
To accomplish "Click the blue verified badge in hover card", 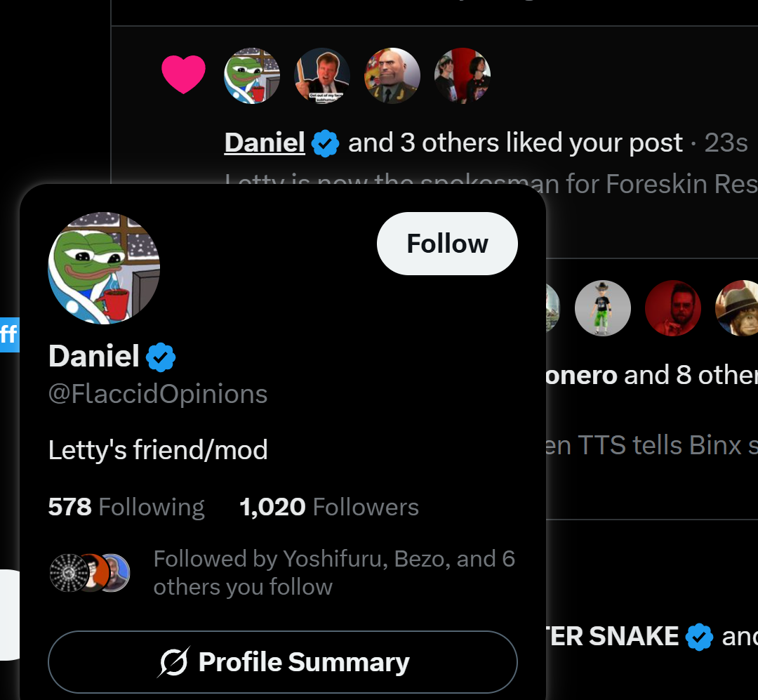I will pos(161,357).
